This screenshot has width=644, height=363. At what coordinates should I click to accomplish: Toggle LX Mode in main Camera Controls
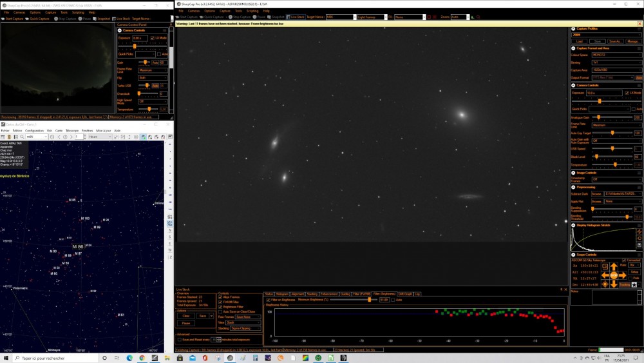tap(627, 93)
